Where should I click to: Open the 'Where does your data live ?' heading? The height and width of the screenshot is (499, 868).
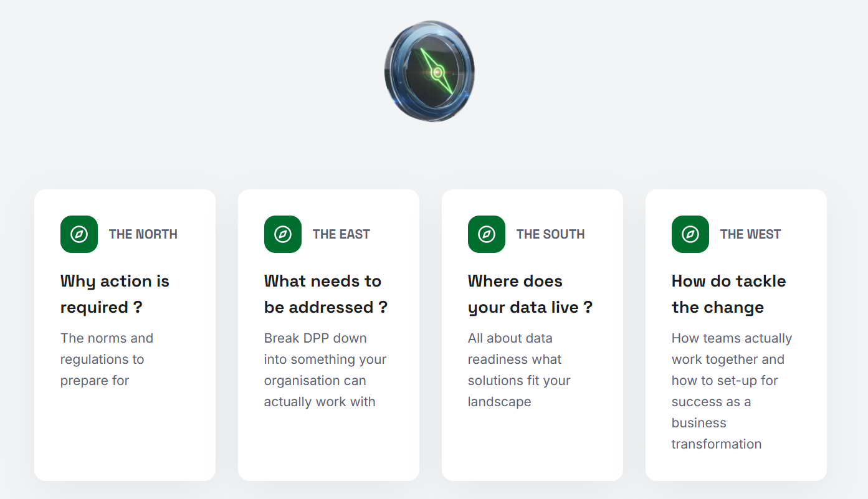click(530, 294)
